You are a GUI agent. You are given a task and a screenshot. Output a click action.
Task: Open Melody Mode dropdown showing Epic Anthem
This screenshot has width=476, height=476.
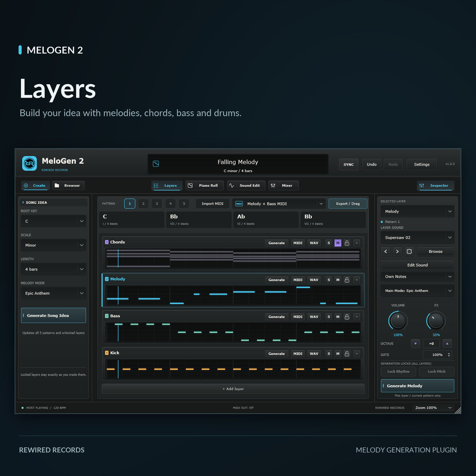[x=54, y=293]
